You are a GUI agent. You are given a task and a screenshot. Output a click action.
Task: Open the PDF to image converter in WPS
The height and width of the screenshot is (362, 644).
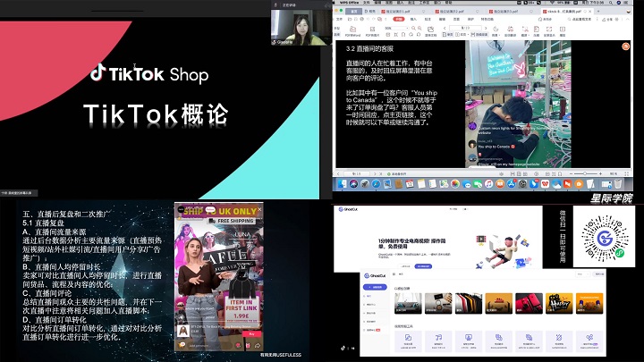point(372,31)
